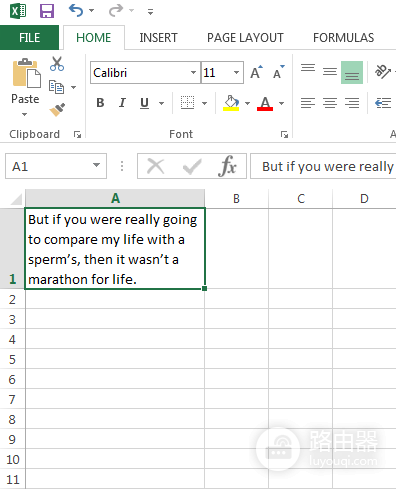This screenshot has width=396, height=489.
Task: Toggle the highlighted Bottom Align button
Action: [x=352, y=72]
